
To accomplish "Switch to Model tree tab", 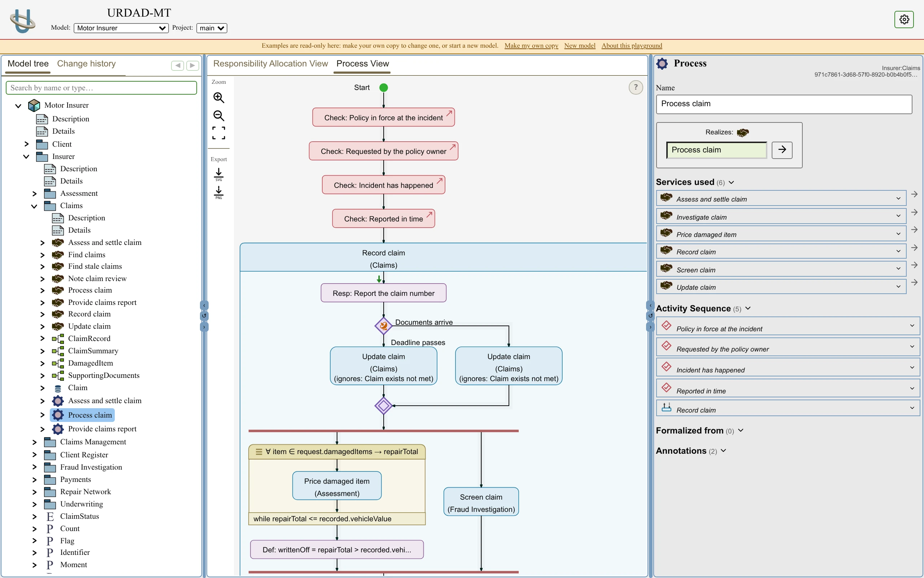I will (x=28, y=64).
